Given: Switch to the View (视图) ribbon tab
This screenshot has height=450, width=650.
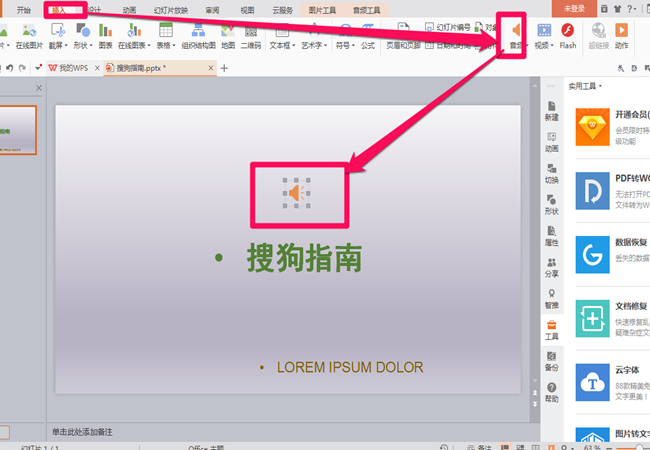Looking at the screenshot, I should [247, 10].
